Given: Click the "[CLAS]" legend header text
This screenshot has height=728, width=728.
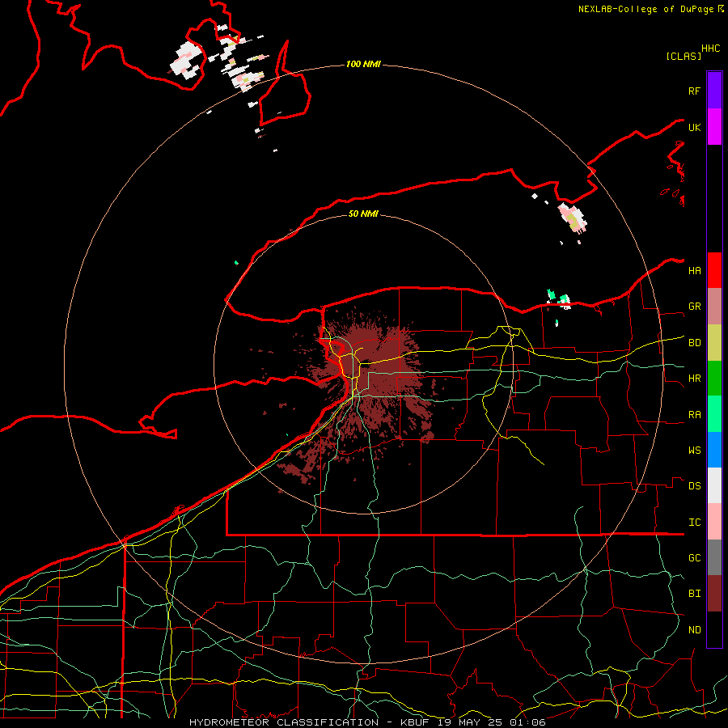Looking at the screenshot, I should click(684, 56).
